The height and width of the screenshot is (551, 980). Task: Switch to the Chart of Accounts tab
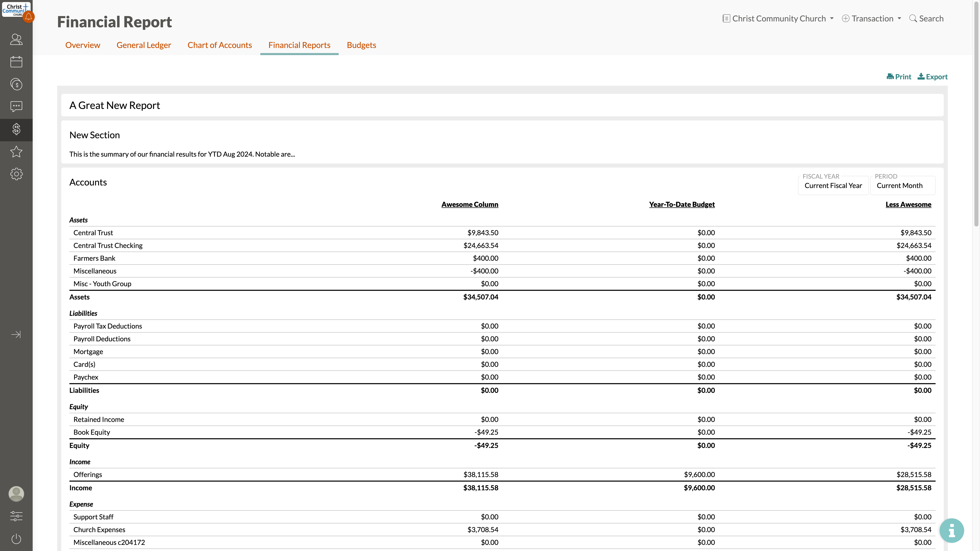click(220, 45)
